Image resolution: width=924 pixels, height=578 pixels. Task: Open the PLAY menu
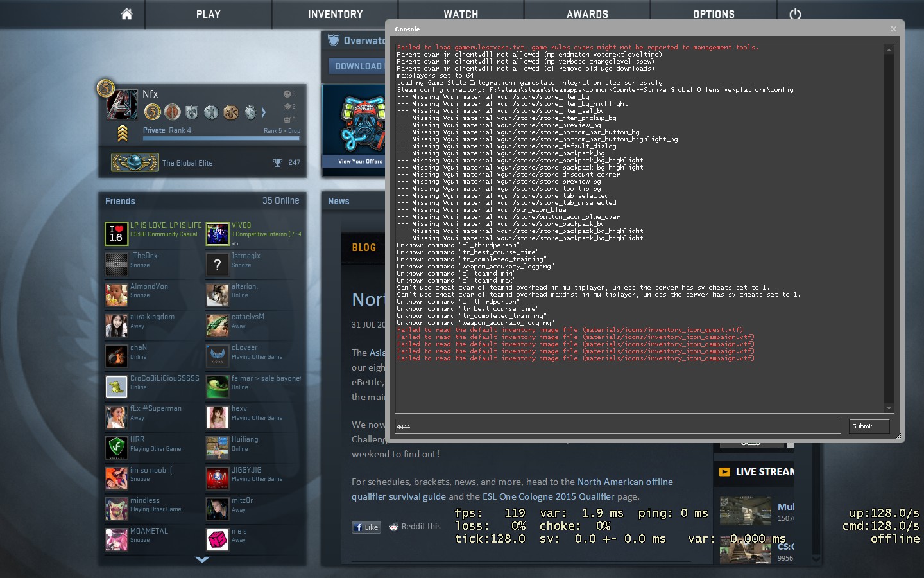pos(209,14)
